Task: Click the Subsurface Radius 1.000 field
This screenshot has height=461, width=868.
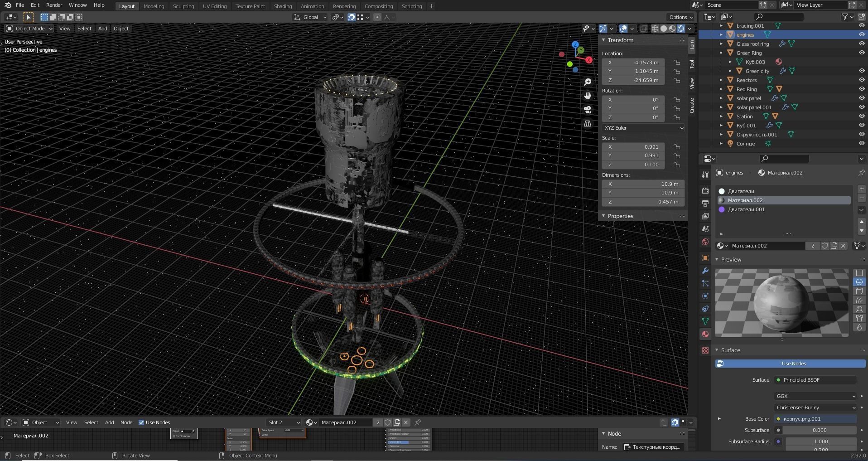Action: point(821,442)
